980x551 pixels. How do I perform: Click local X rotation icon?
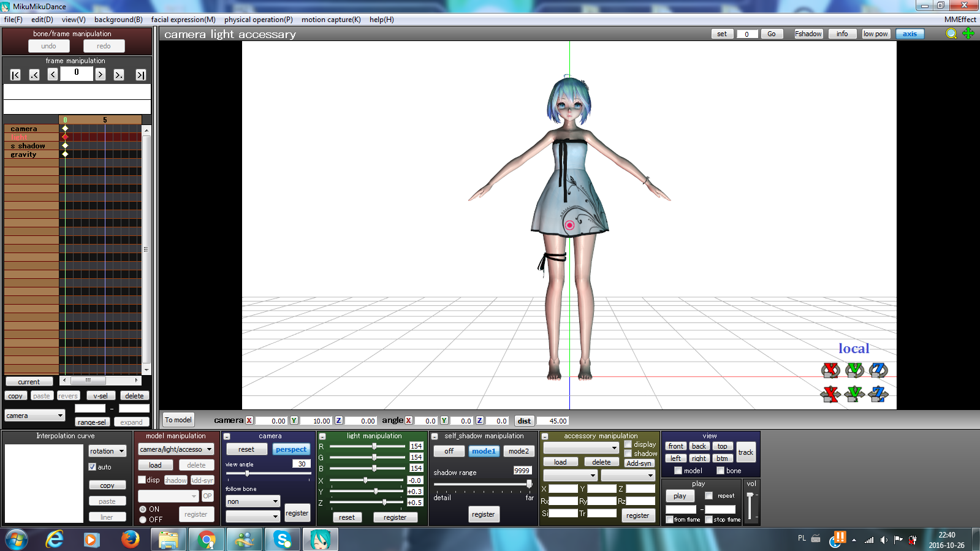(x=830, y=370)
